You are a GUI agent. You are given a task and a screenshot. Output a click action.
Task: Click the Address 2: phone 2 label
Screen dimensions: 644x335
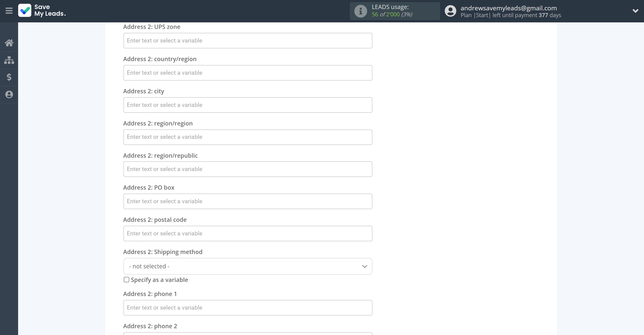(x=150, y=326)
